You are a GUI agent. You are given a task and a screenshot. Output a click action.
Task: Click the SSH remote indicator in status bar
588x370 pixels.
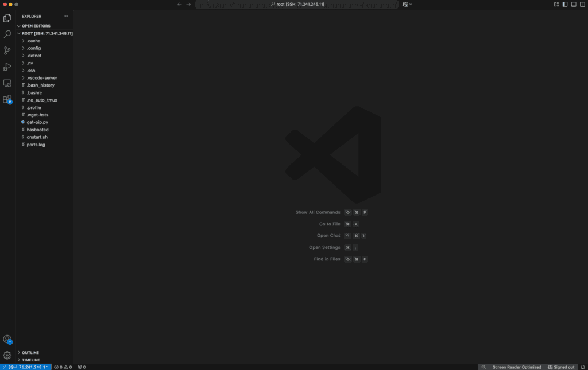[25, 367]
